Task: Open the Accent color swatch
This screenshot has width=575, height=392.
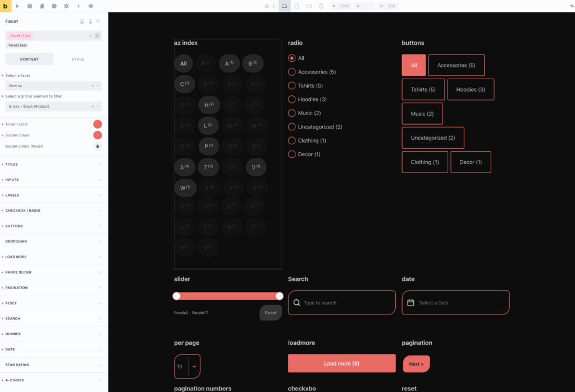Action: click(97, 124)
